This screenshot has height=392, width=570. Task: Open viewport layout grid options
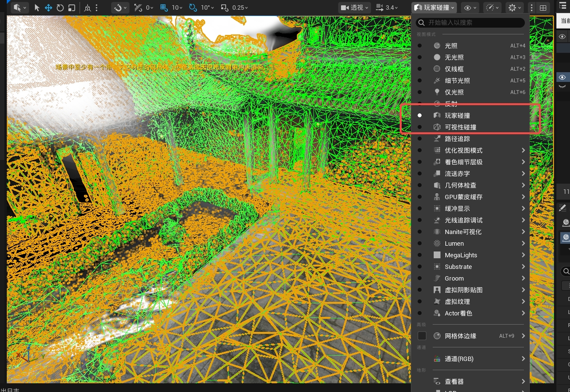pyautogui.click(x=543, y=7)
